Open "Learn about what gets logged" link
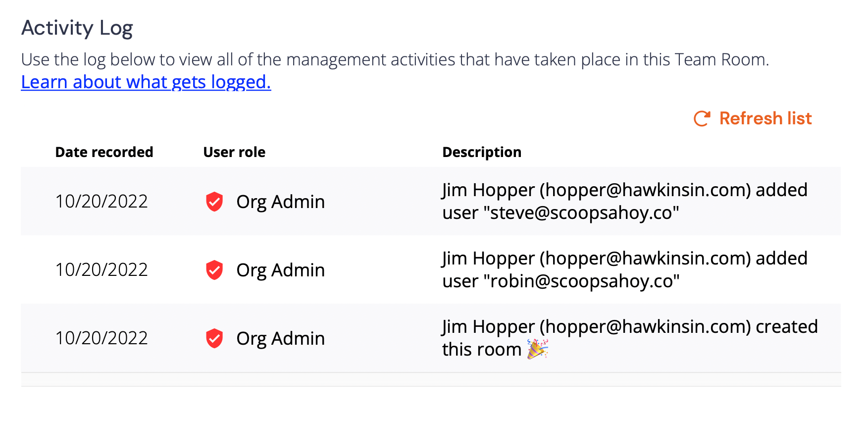Viewport: 868px width, 421px height. point(146,82)
